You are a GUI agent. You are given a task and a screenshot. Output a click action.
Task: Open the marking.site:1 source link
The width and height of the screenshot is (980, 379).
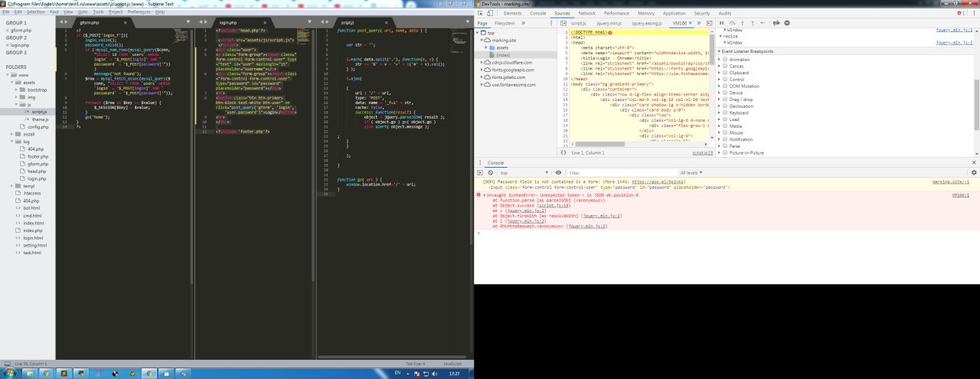951,181
